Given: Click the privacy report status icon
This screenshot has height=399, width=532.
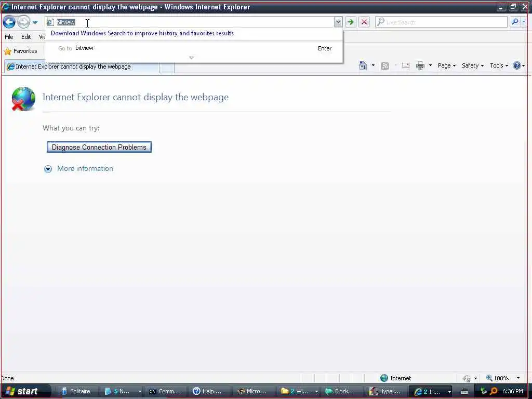Looking at the screenshot, I should point(467,378).
